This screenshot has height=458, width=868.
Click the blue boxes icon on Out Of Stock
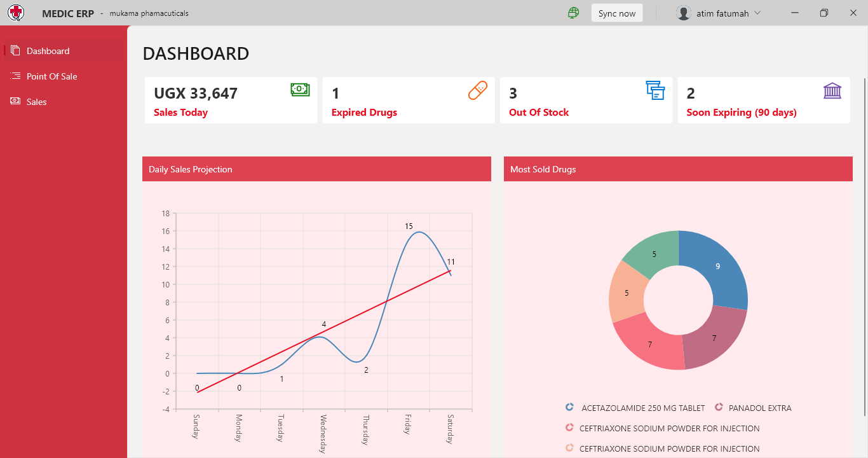tap(655, 90)
